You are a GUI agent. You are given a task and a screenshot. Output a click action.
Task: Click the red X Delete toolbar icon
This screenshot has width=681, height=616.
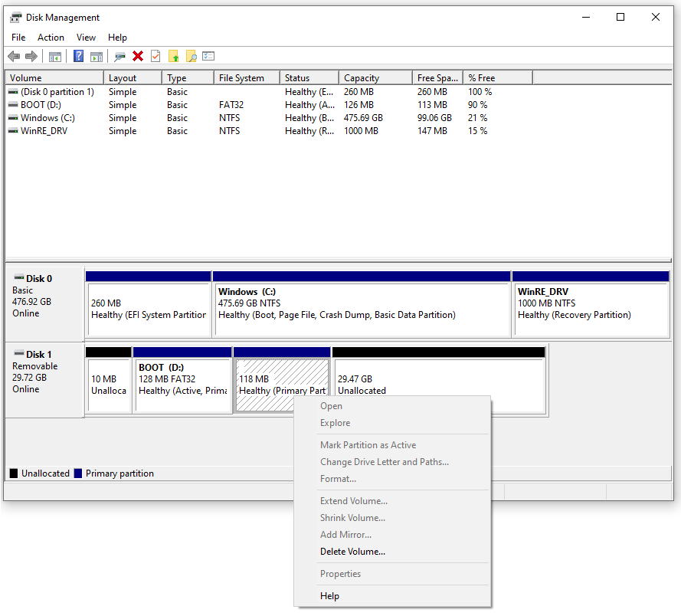point(138,56)
